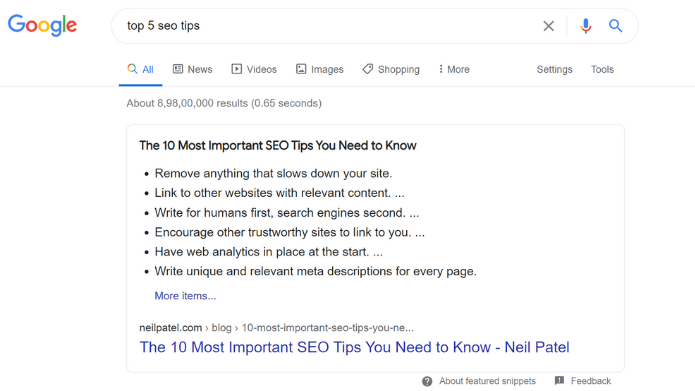695x391 pixels.
Task: Select the Shopping tab
Action: tap(391, 69)
